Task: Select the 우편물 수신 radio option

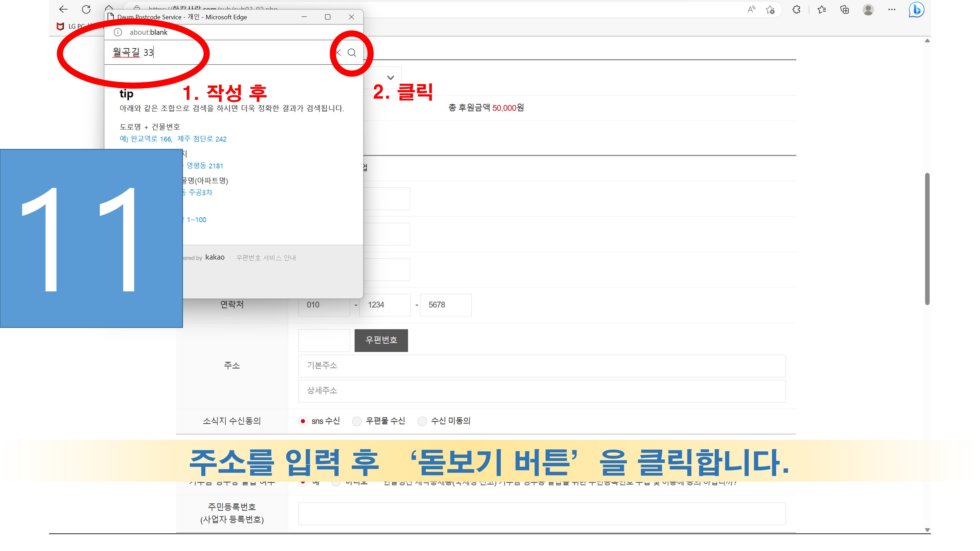Action: click(x=356, y=421)
